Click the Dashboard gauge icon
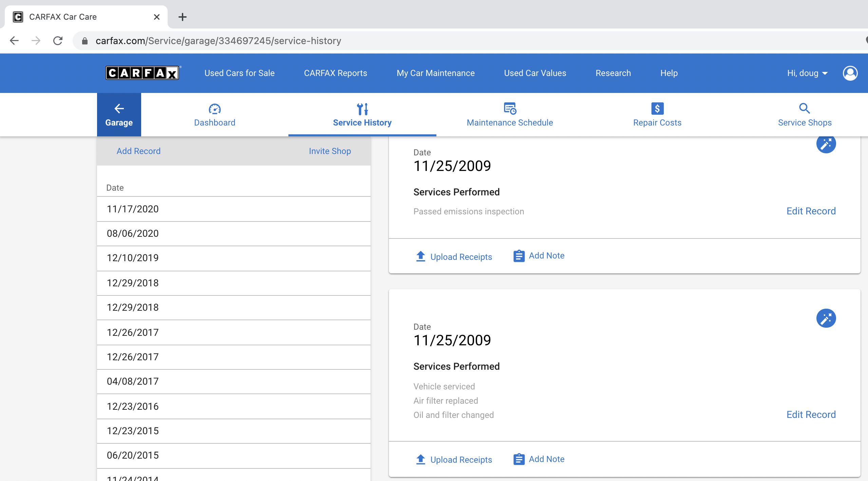 click(x=214, y=109)
